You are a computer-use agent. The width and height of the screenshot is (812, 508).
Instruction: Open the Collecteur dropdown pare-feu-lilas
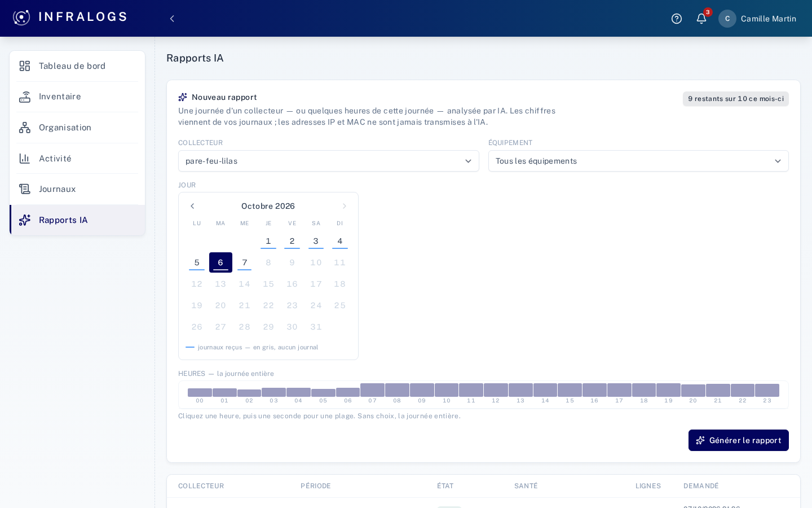pyautogui.click(x=329, y=161)
